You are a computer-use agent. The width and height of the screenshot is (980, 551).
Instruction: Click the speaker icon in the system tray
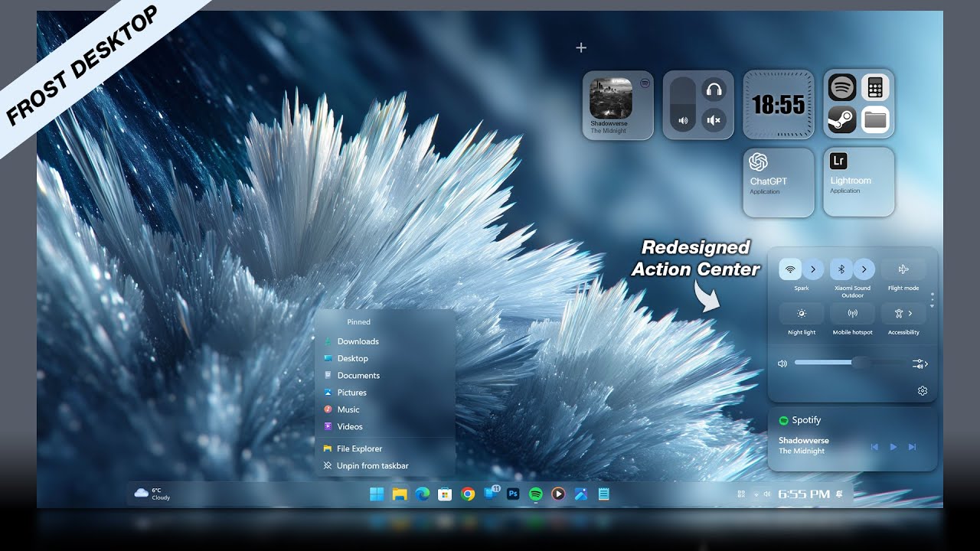[x=767, y=494]
